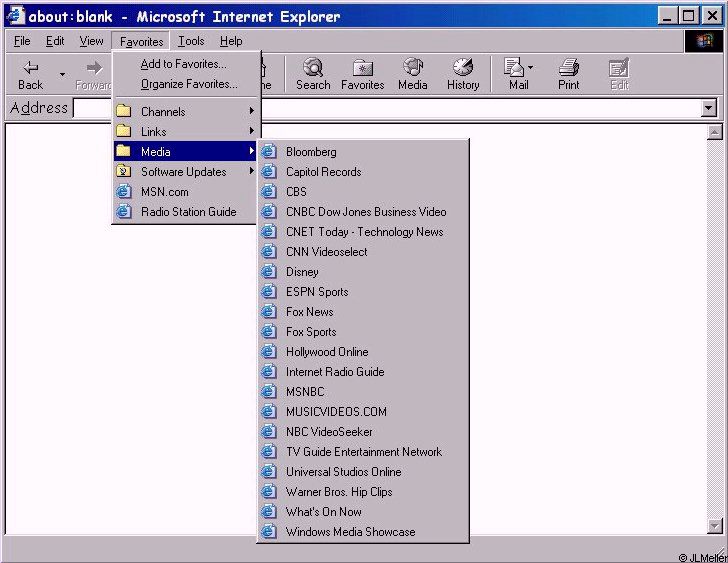This screenshot has width=728, height=563.
Task: Open the Tools menu
Action: (191, 41)
